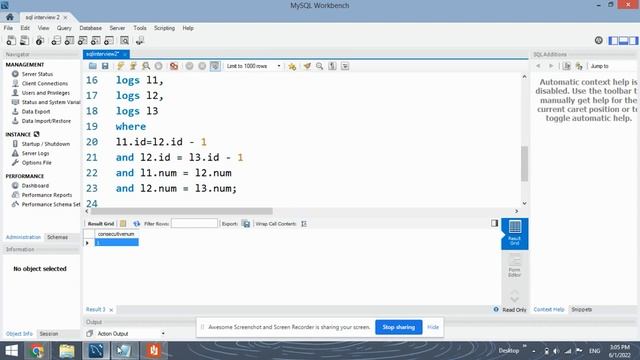Click Create new schema icon

pos(56,40)
